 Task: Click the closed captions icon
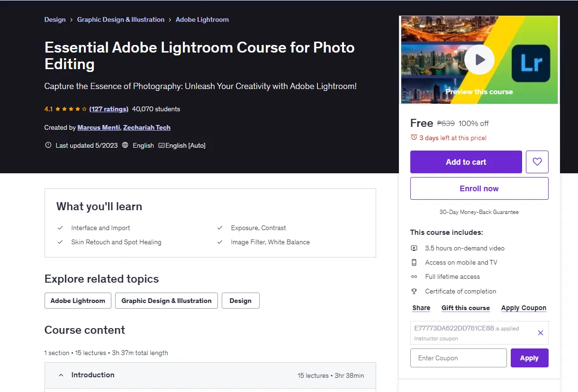click(162, 145)
